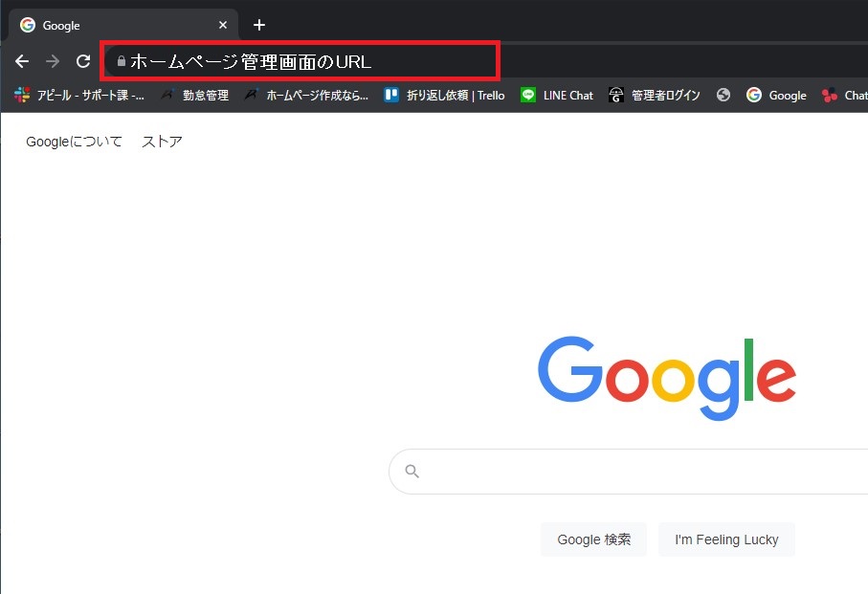Image resolution: width=868 pixels, height=594 pixels.
Task: Click the browser back arrow button
Action: tap(22, 61)
